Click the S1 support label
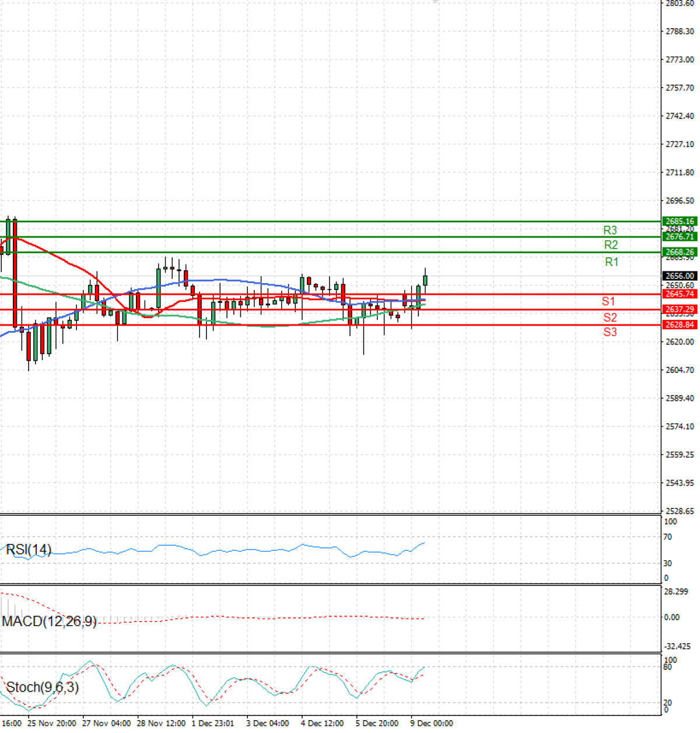 pos(608,301)
